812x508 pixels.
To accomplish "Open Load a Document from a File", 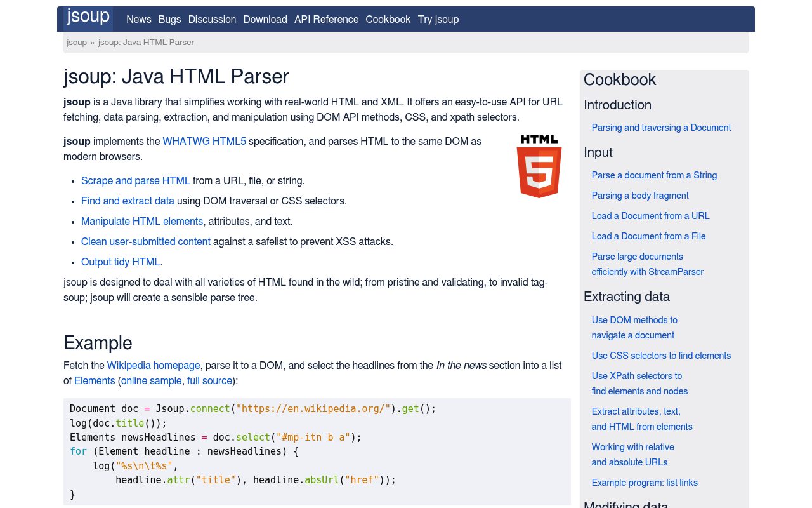I will click(x=648, y=236).
